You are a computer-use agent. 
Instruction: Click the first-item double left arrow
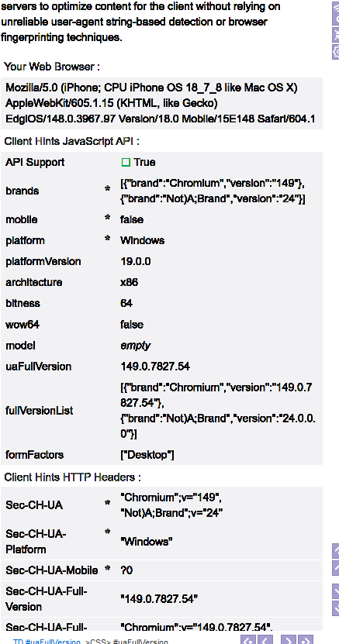[248, 639]
